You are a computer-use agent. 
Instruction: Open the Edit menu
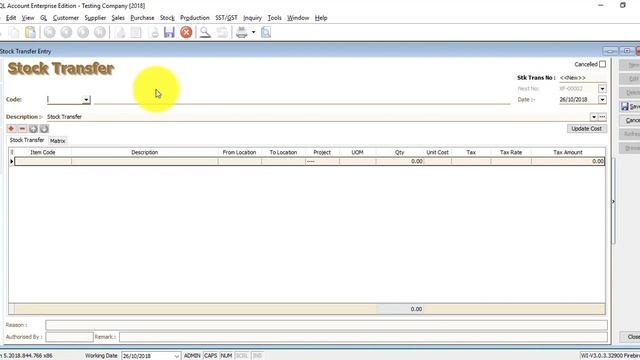(11, 18)
